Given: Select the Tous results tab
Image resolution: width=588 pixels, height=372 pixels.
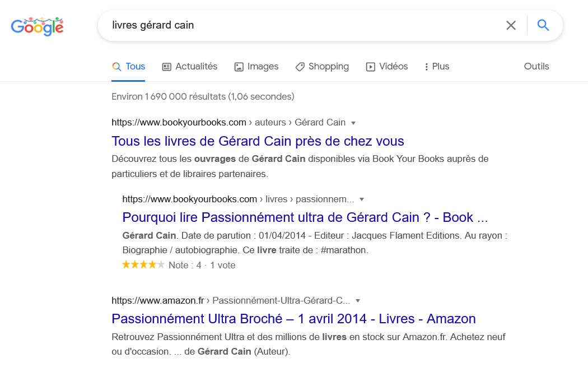Looking at the screenshot, I should (x=128, y=66).
